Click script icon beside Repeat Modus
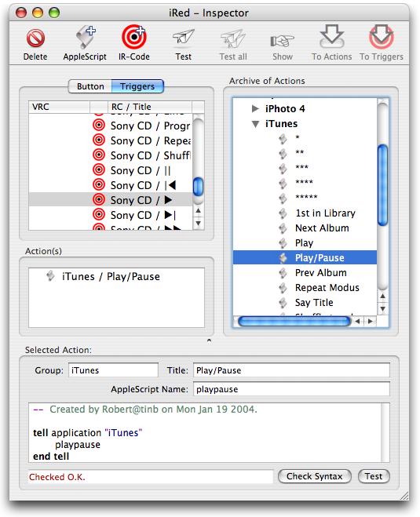Screen dimensions: 420x517 [283, 288]
